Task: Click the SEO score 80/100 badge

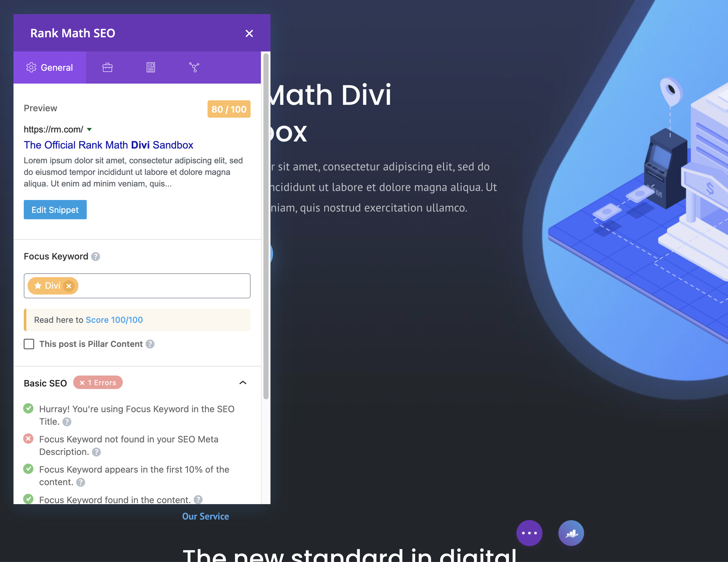Action: 228,109
